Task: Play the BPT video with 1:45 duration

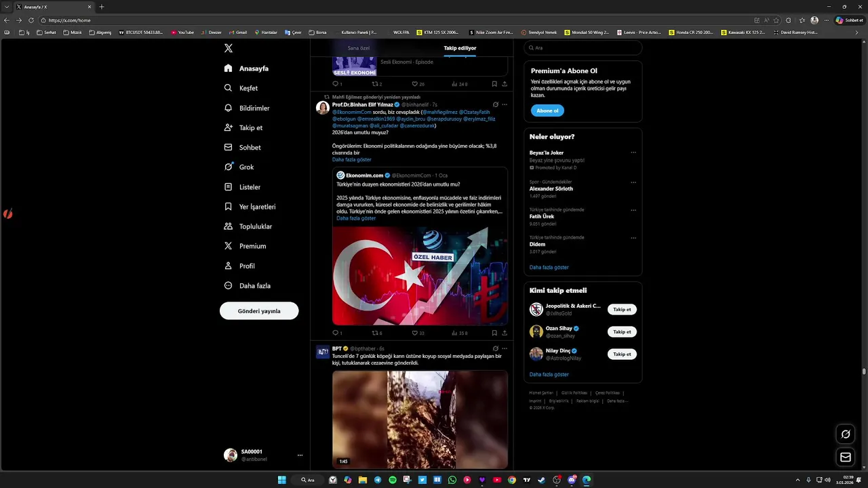Action: point(420,419)
